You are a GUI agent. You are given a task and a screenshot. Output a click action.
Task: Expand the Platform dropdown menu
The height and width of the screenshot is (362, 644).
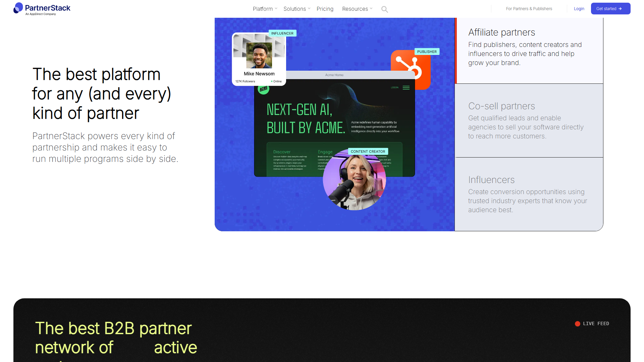[x=265, y=9]
